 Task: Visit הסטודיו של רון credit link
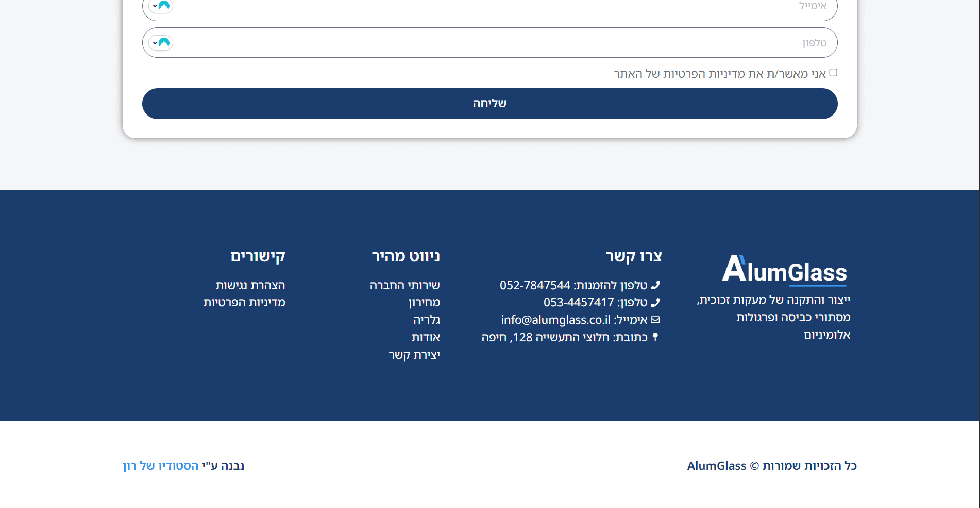pyautogui.click(x=161, y=466)
